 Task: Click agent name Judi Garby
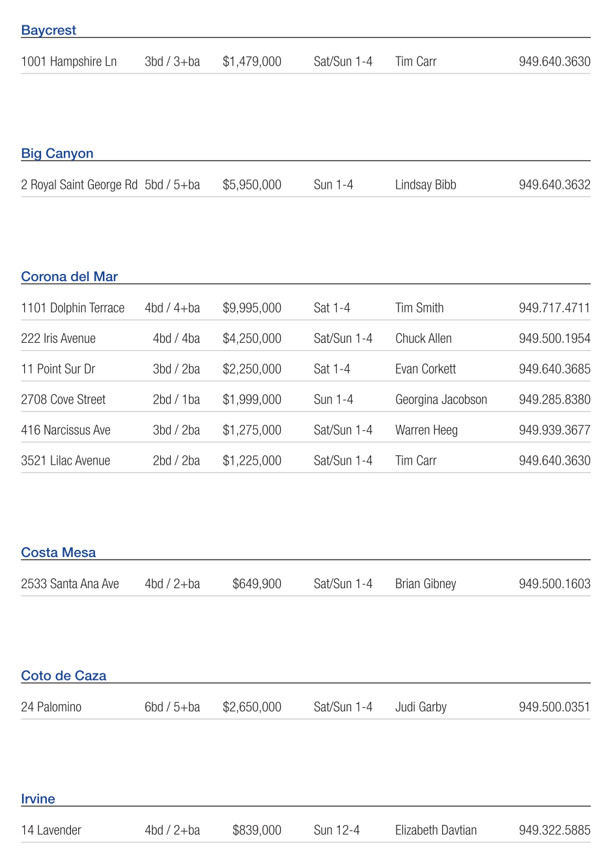(421, 707)
